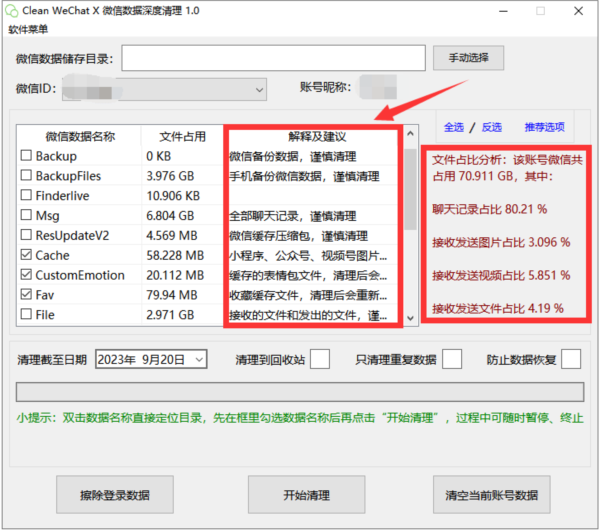Click the 反选 link
The width and height of the screenshot is (600, 530).
491,127
